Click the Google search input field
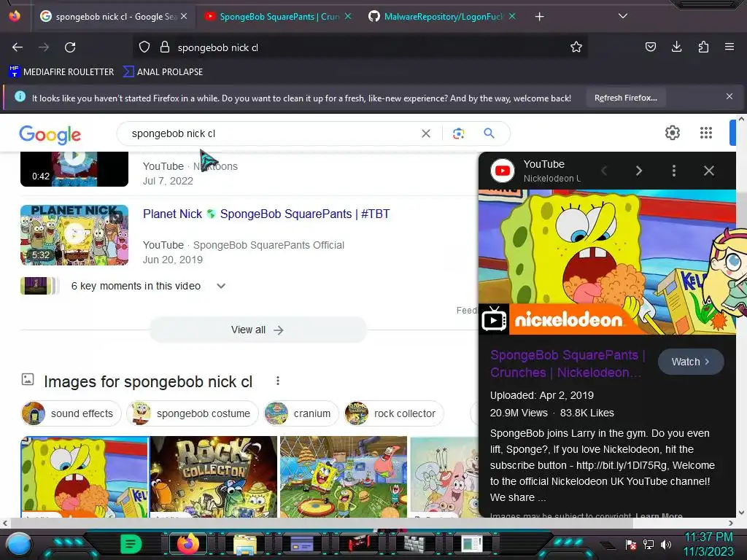Image resolution: width=747 pixels, height=560 pixels. tap(271, 134)
